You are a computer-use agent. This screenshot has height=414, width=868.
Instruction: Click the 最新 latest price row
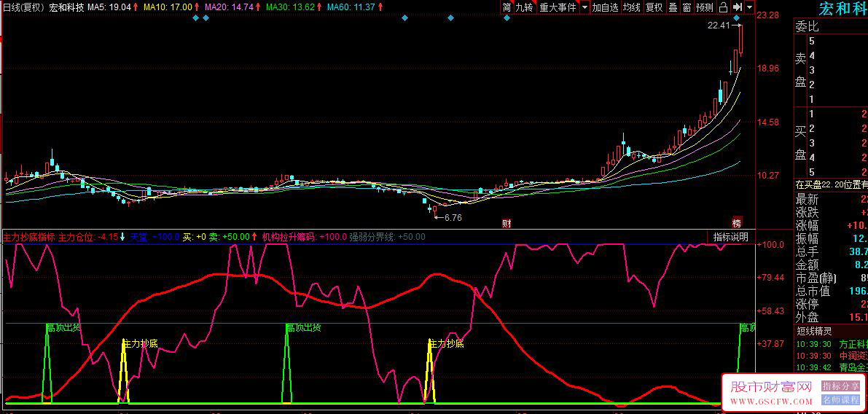(831, 199)
